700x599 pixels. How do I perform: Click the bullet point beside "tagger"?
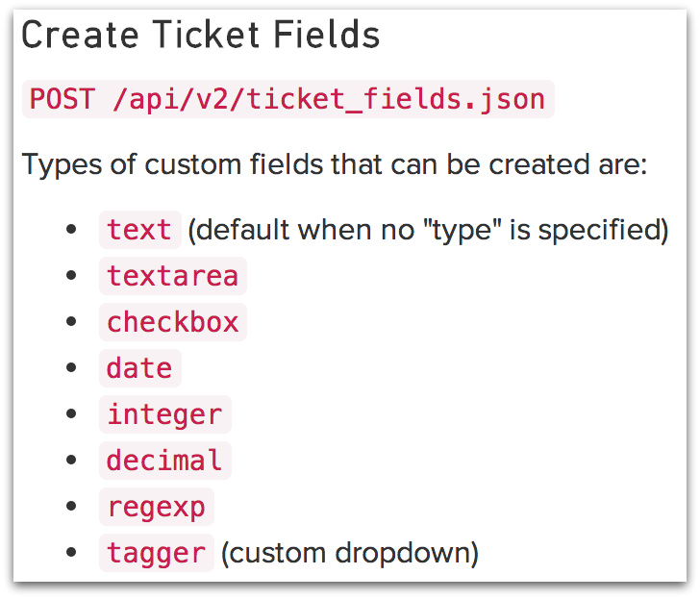pos(70,554)
